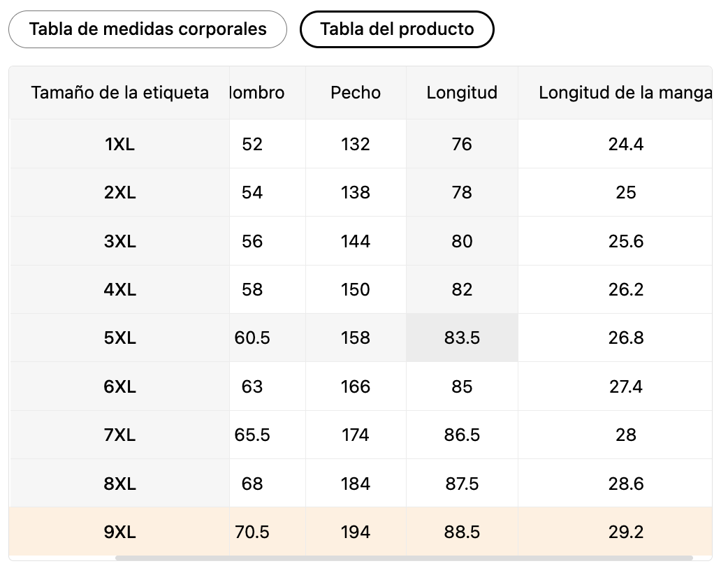Select the Tabla del producto tab
Screen dimensions: 728x573
point(397,29)
